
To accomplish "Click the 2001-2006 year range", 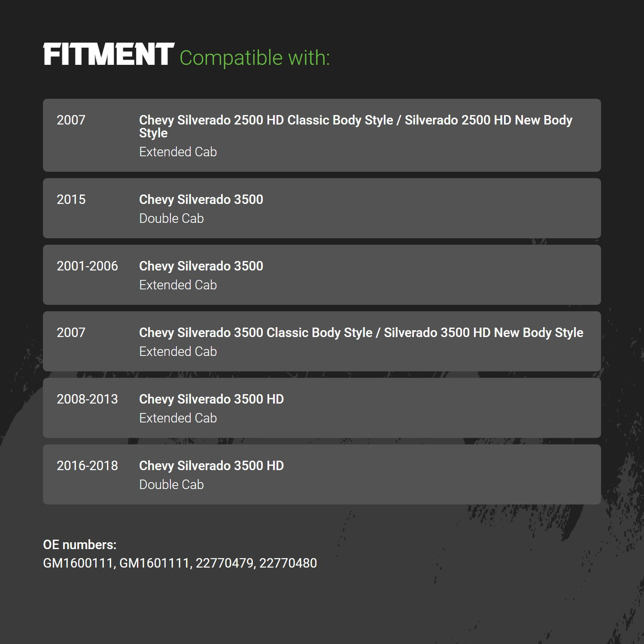I will 87,266.
